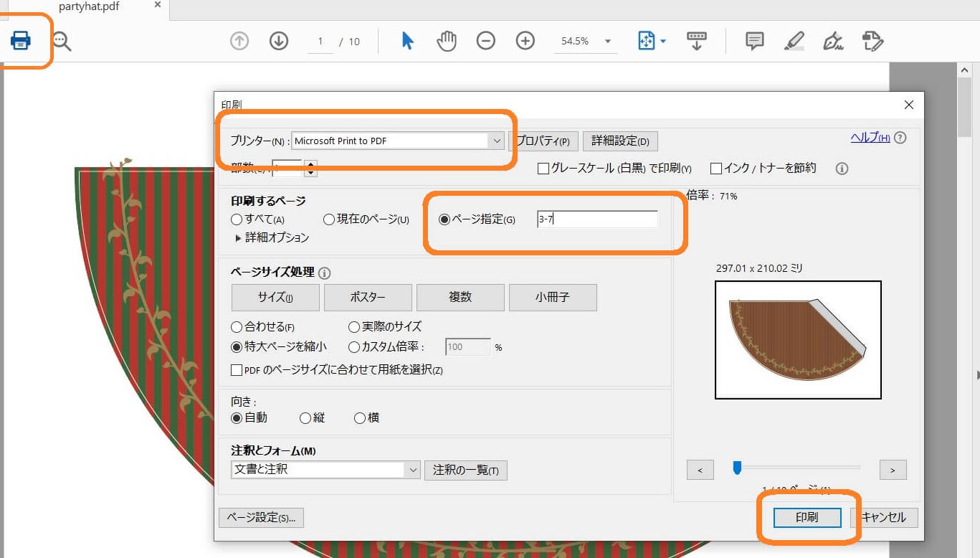Click the printer icon in toolbar

click(21, 41)
